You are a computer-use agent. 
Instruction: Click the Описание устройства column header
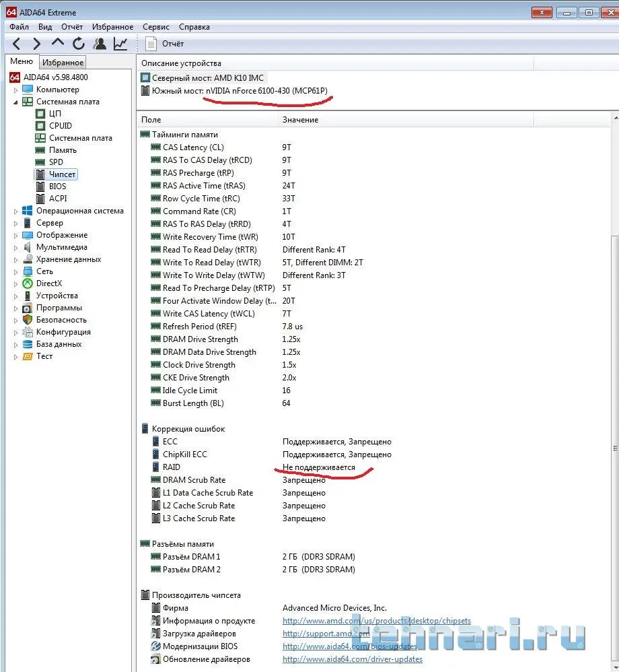click(x=336, y=63)
